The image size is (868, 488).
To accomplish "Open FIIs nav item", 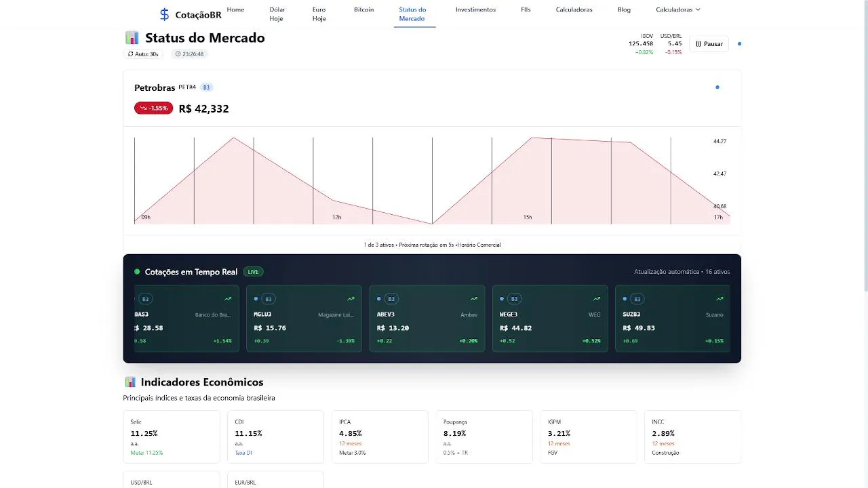I will [x=526, y=9].
